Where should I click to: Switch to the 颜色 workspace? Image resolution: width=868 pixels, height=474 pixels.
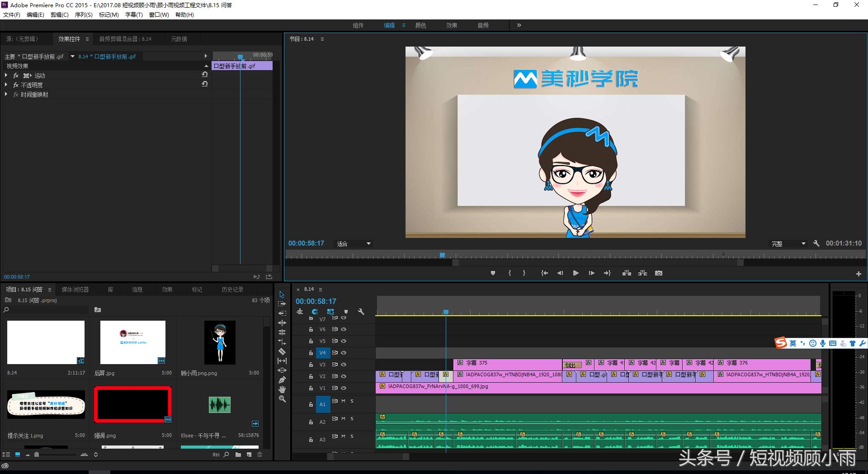point(420,25)
